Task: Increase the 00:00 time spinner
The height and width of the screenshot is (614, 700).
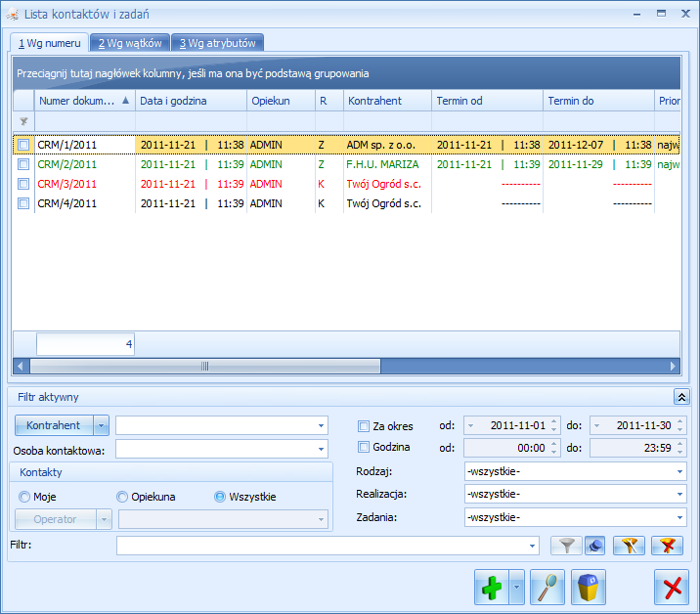Action: (x=554, y=444)
